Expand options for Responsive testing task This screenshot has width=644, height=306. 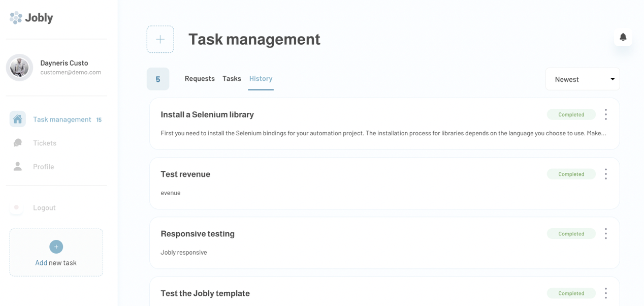(605, 234)
